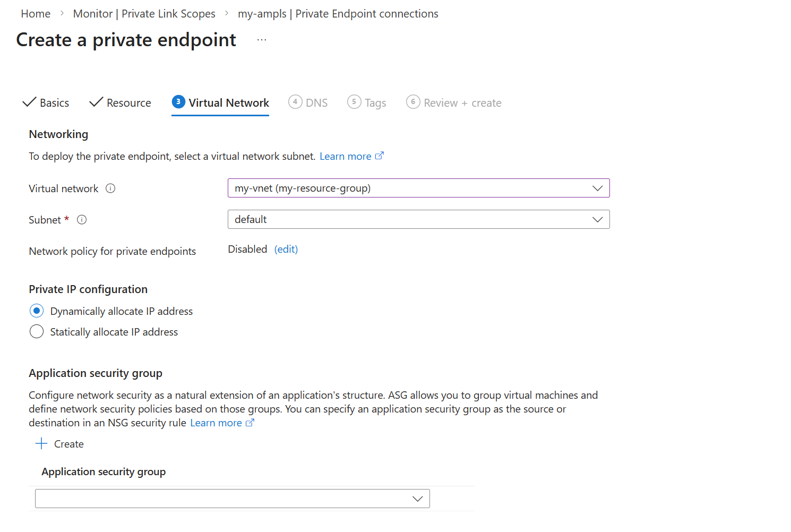Go to the Virtual Network tab
This screenshot has height=532, width=791.
point(228,103)
